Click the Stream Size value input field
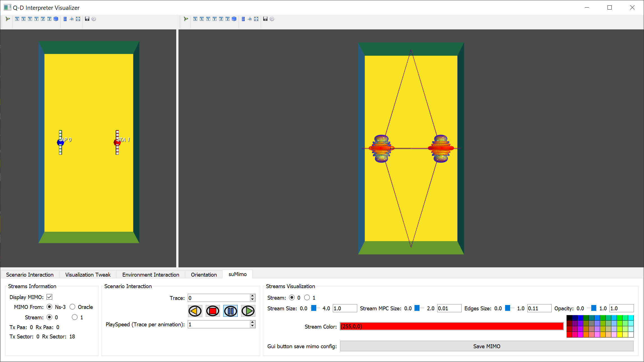The image size is (644, 362). (345, 308)
